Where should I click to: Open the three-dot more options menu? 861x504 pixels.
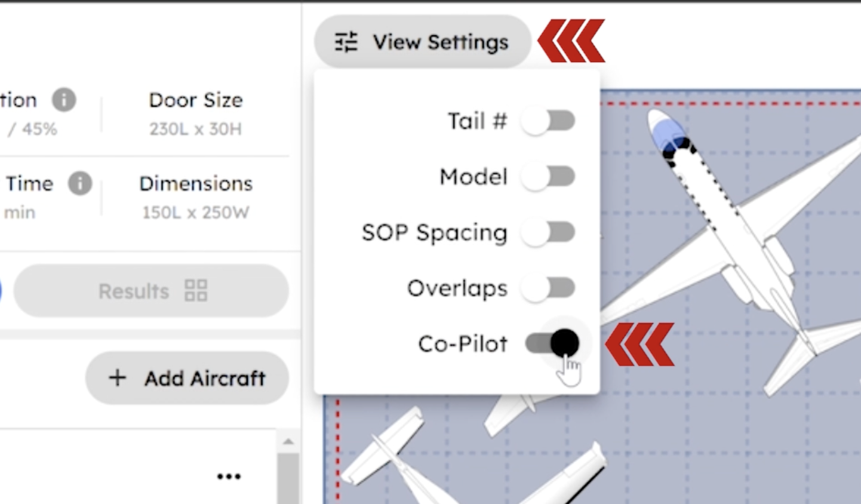229,476
